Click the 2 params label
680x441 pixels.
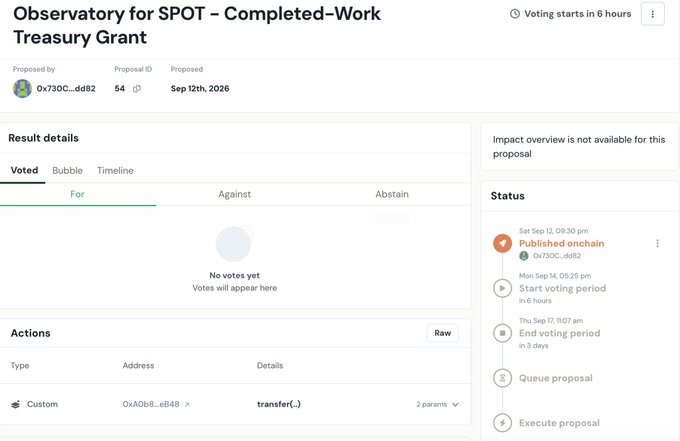tap(431, 404)
